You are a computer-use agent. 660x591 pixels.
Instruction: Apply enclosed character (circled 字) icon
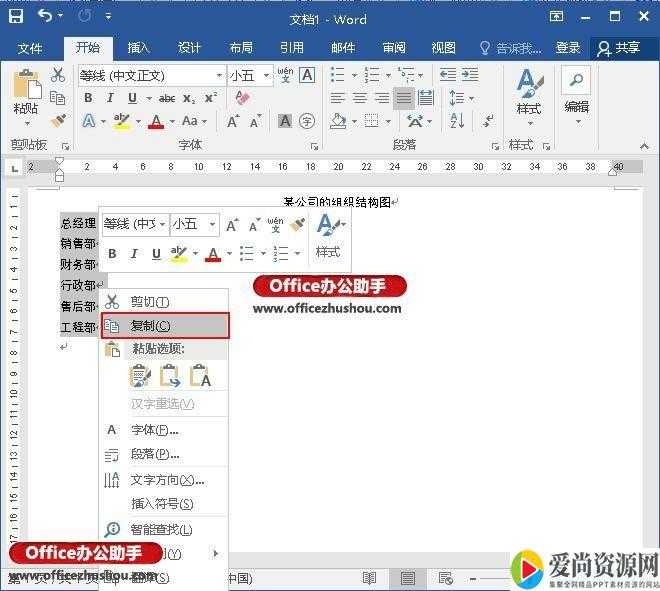307,121
